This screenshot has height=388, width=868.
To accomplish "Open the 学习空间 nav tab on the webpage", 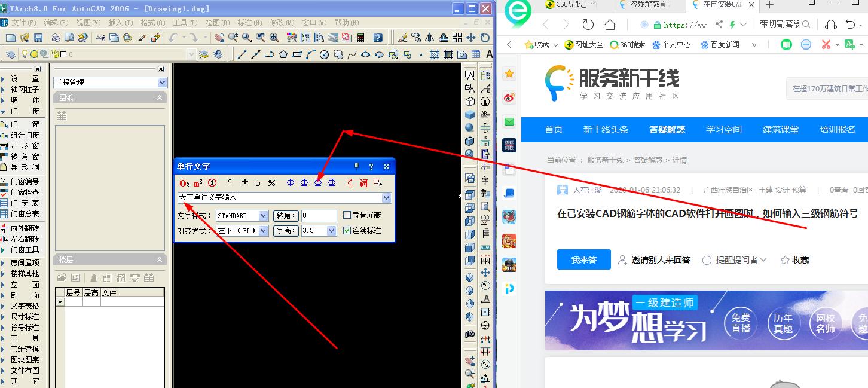I will coord(723,130).
